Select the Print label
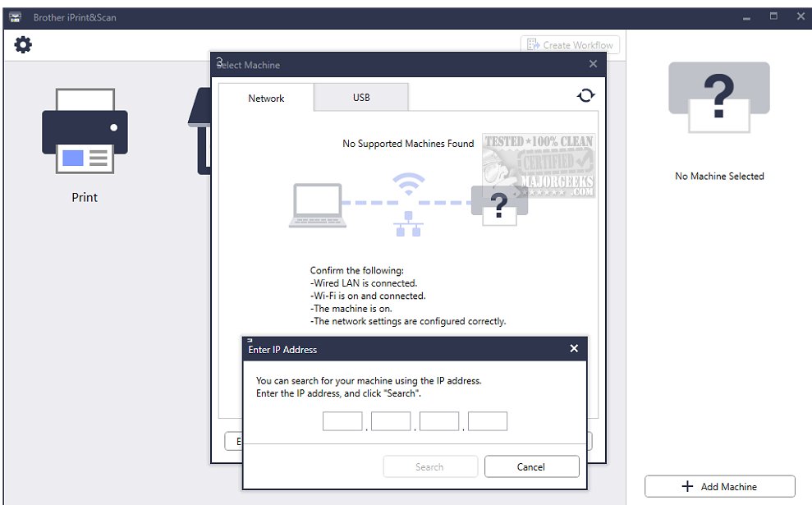Viewport: 812px width, 505px height. (85, 197)
